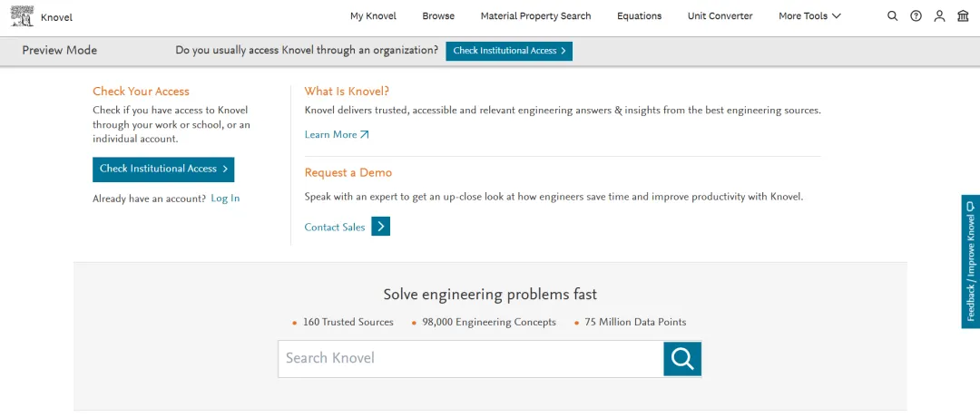Click the Preview Mode label
The width and height of the screenshot is (980, 417).
point(59,51)
